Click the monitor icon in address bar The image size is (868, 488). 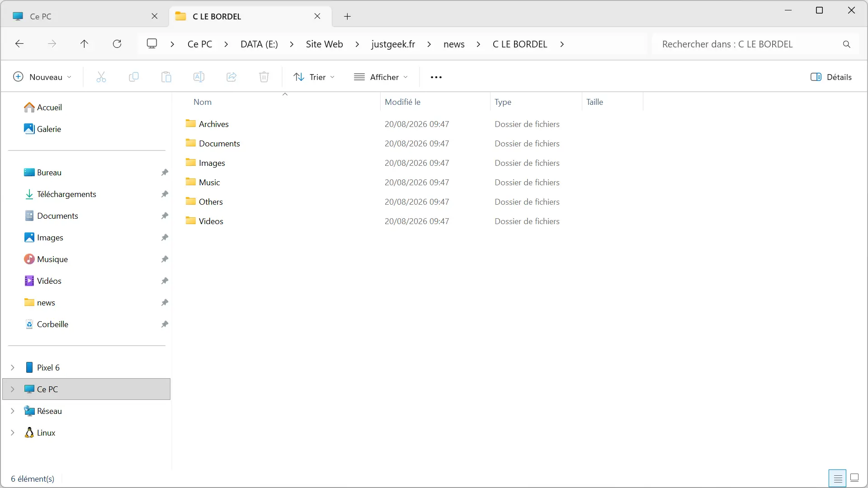(x=152, y=44)
